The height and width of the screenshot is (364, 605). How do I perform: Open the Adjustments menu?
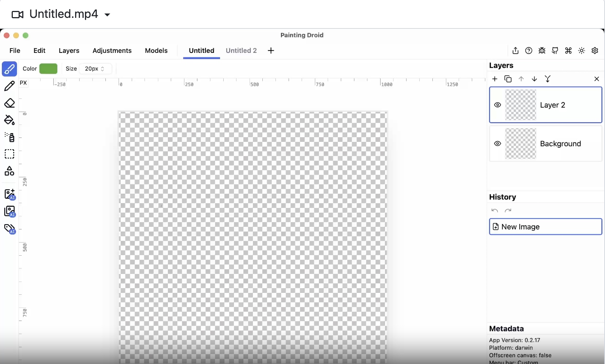point(112,51)
